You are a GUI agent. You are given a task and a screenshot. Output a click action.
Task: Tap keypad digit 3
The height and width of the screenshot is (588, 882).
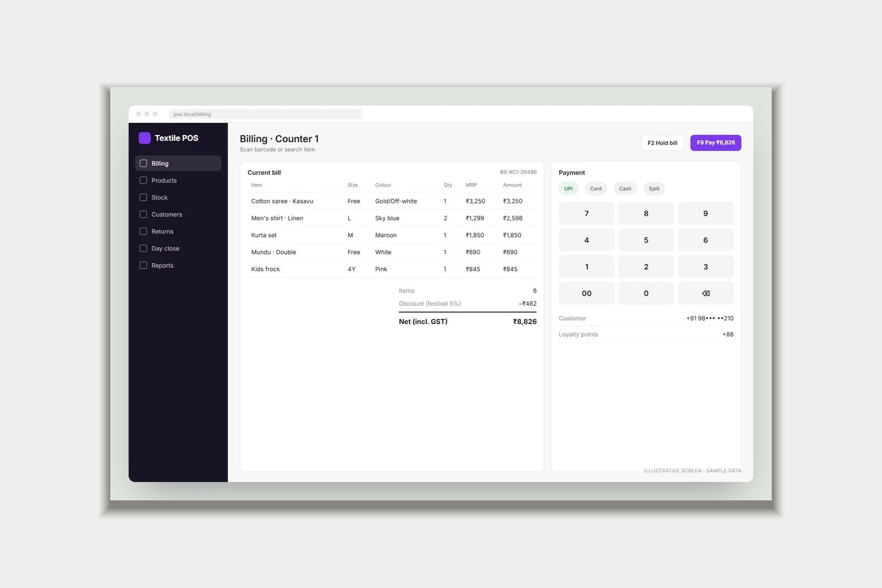[x=705, y=267]
